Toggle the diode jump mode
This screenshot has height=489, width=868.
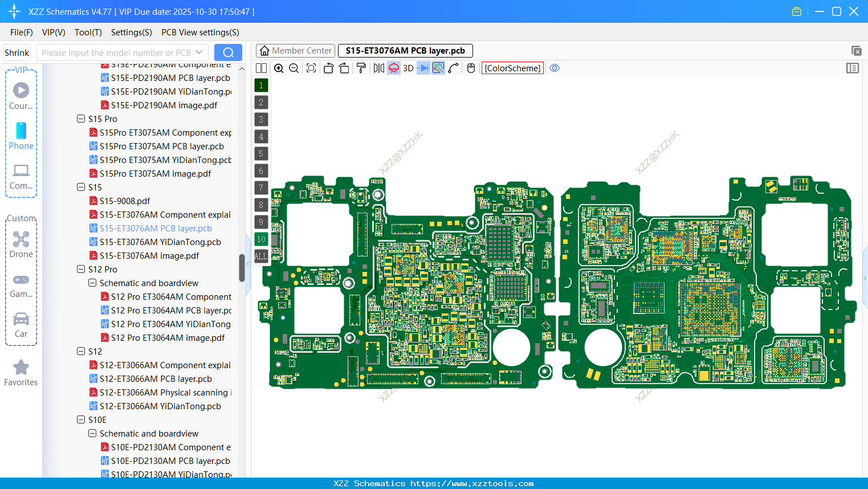pos(424,68)
